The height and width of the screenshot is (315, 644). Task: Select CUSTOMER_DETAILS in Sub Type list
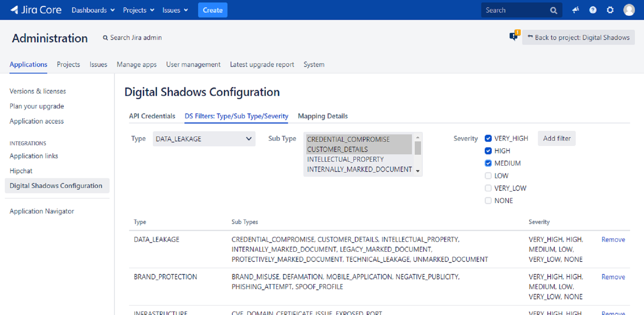[x=359, y=149]
